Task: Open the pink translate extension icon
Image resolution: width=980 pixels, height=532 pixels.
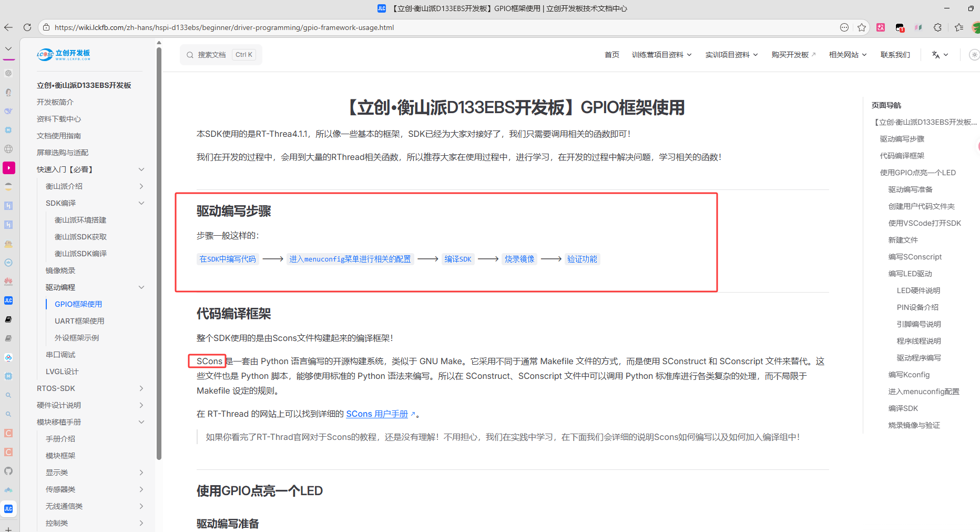Action: [x=881, y=27]
